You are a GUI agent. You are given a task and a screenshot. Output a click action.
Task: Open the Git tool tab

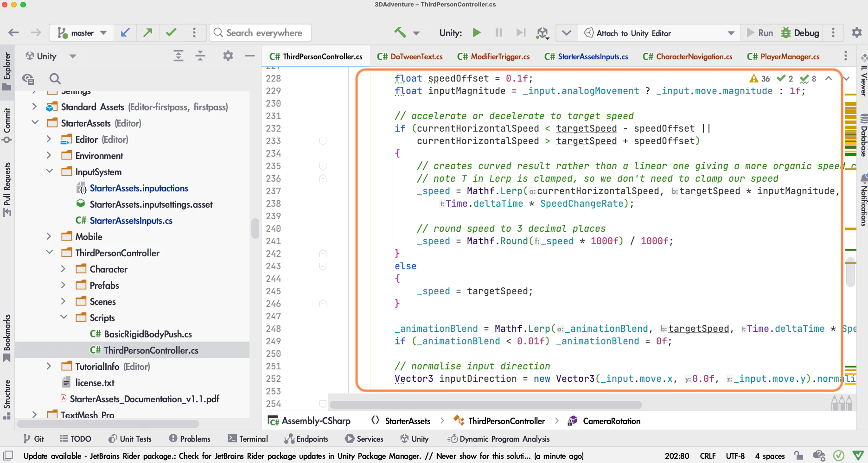coord(33,438)
